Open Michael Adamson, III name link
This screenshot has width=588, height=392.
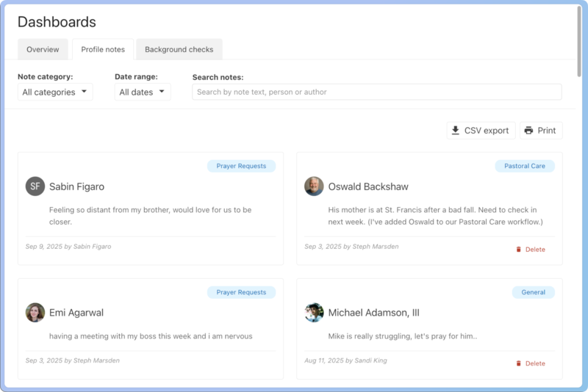pyautogui.click(x=374, y=313)
